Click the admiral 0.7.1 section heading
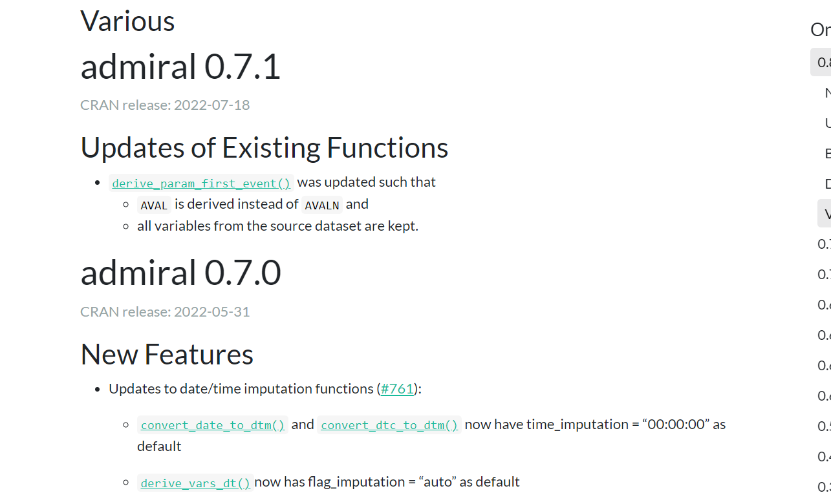Screen dimensions: 831x504 pos(180,67)
